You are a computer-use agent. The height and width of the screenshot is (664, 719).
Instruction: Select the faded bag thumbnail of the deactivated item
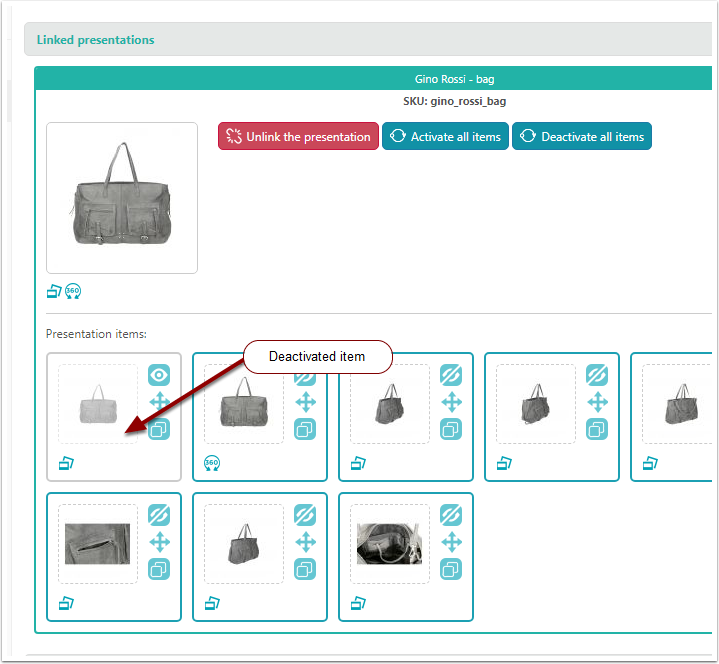pyautogui.click(x=98, y=404)
